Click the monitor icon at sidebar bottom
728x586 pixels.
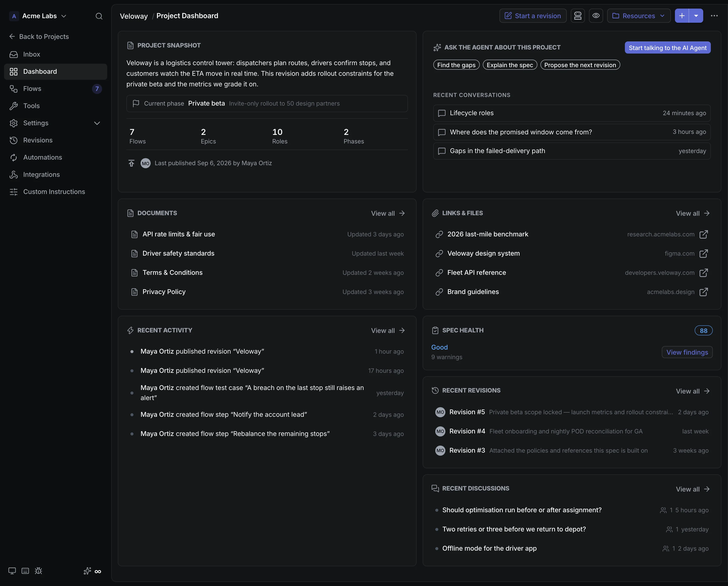(12, 571)
